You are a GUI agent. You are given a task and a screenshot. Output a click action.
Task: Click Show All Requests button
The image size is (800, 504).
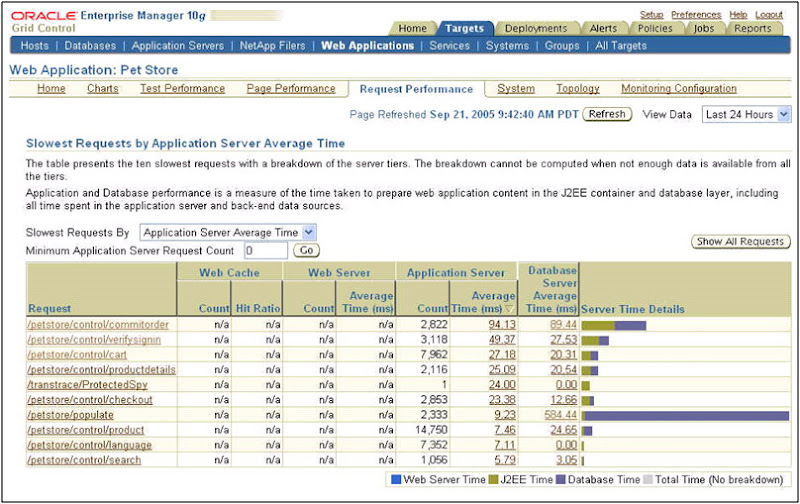740,241
